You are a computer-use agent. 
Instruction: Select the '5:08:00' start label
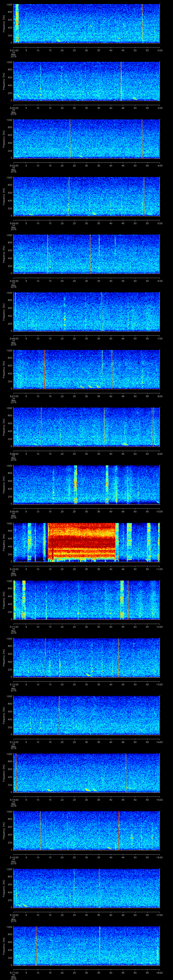[14, 454]
